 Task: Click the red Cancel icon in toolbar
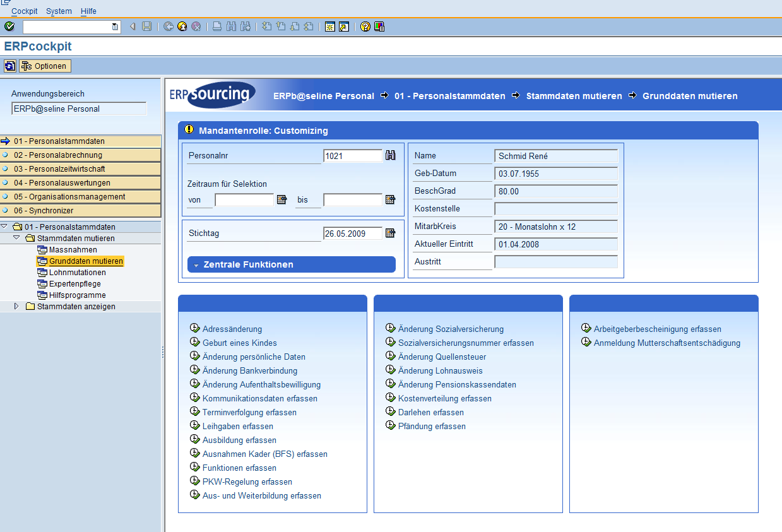tap(196, 27)
